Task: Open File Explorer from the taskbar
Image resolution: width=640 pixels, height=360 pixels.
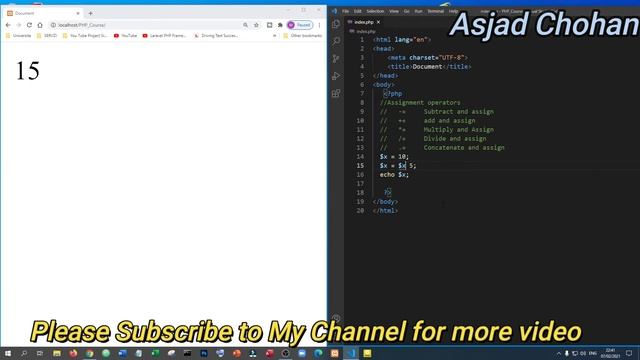Action: (57, 353)
